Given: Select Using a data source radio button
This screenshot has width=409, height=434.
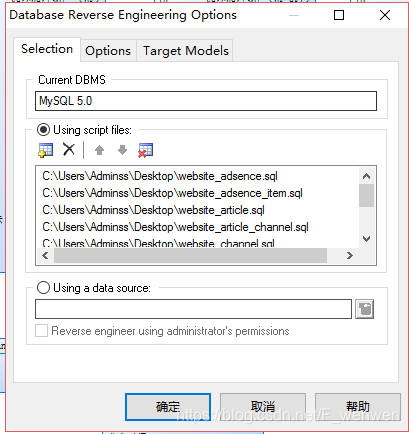Looking at the screenshot, I should [x=43, y=288].
